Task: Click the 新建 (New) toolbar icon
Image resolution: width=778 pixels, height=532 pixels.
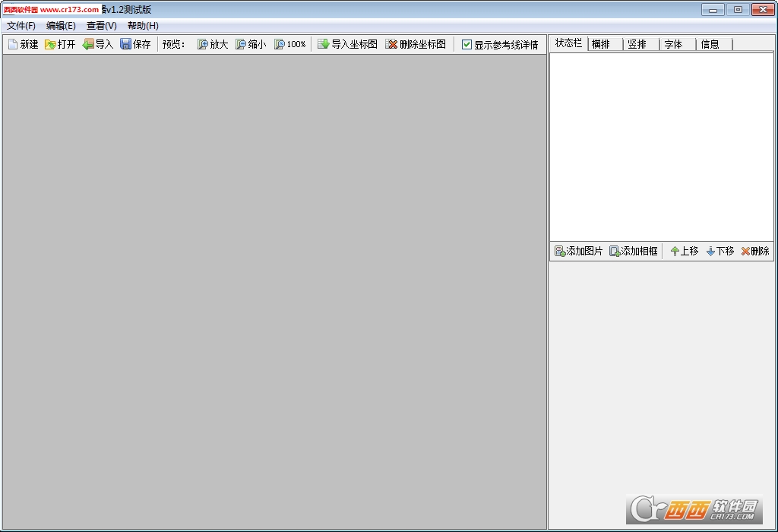Action: click(x=13, y=45)
